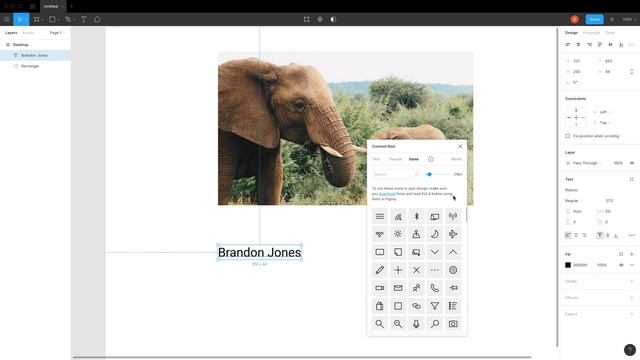This screenshot has height=360, width=640.
Task: Open zoom level dropdown in toolbar
Action: [629, 19]
